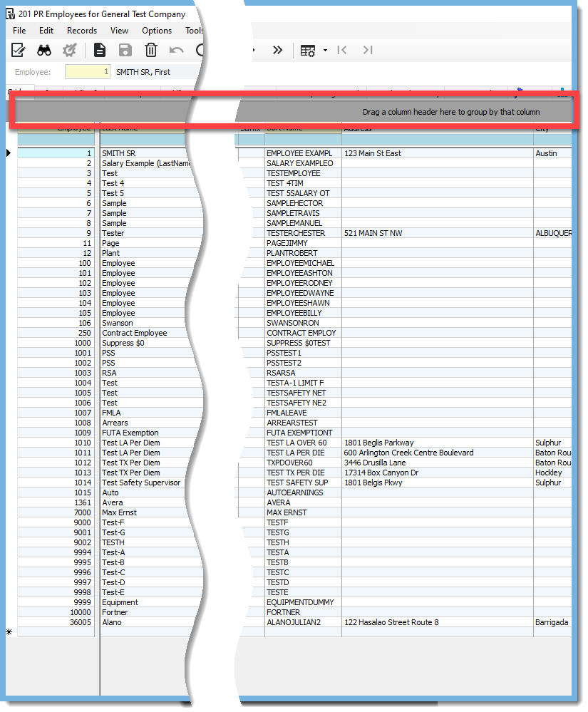
Task: Open the binoculars search tool
Action: pyautogui.click(x=44, y=50)
